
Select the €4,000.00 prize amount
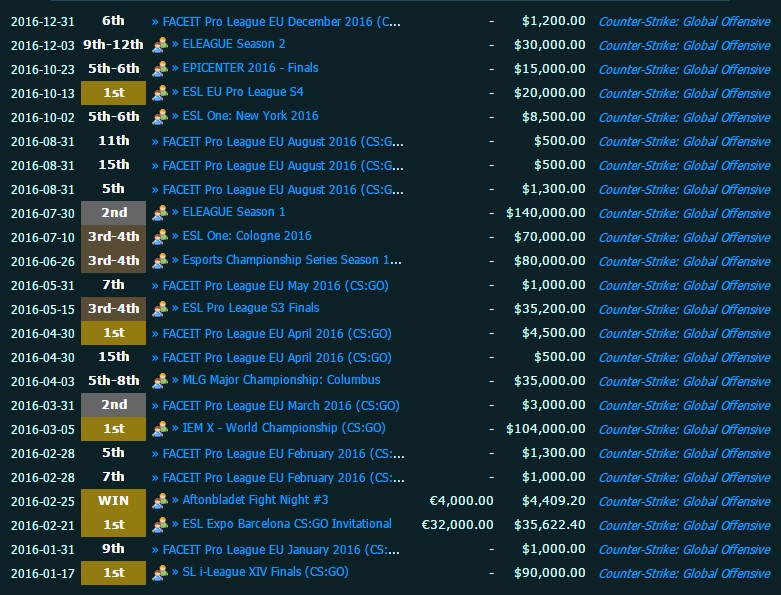pyautogui.click(x=461, y=501)
